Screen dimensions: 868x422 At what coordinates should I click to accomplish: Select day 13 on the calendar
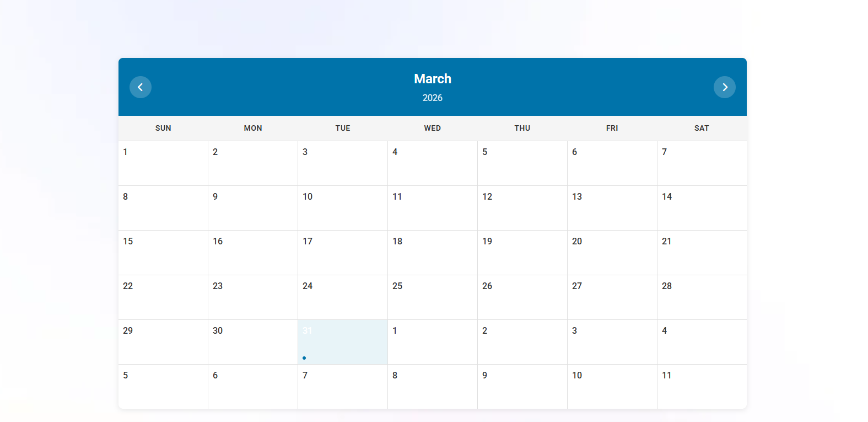[612, 208]
